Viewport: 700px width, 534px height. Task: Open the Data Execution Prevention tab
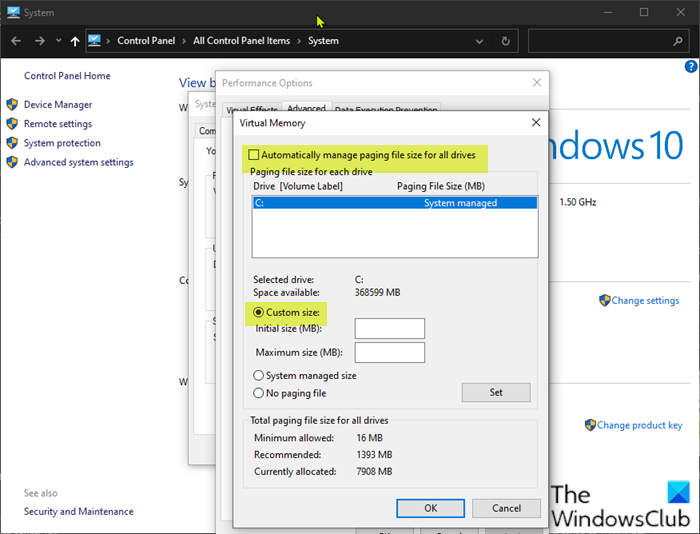pos(385,109)
